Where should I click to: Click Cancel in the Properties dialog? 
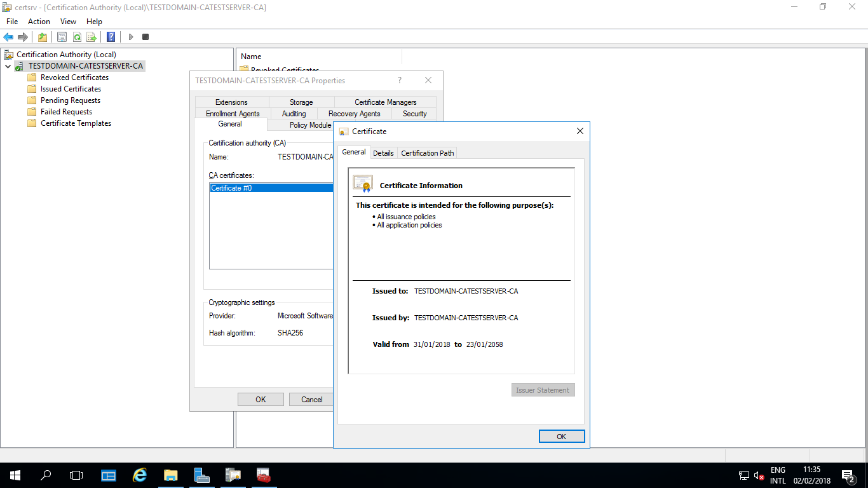pos(311,400)
